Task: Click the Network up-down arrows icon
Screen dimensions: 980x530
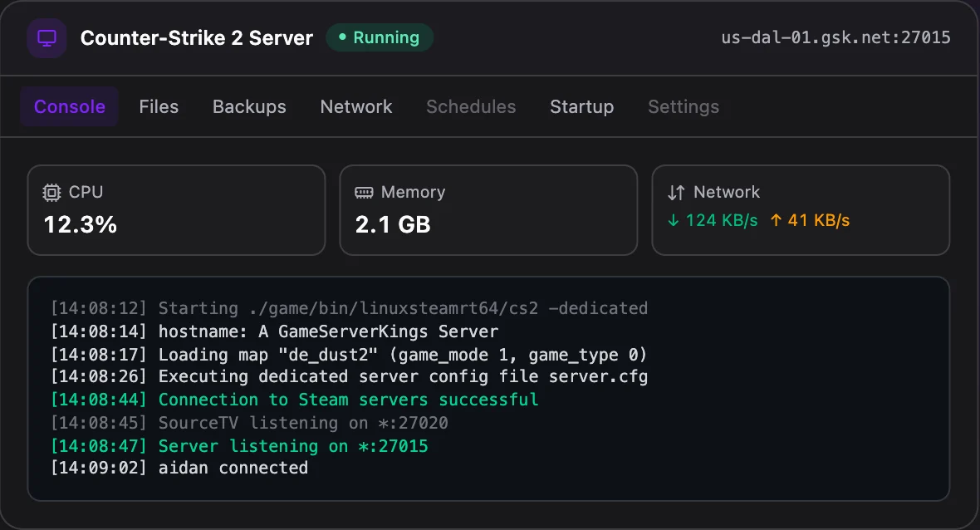Action: click(676, 193)
